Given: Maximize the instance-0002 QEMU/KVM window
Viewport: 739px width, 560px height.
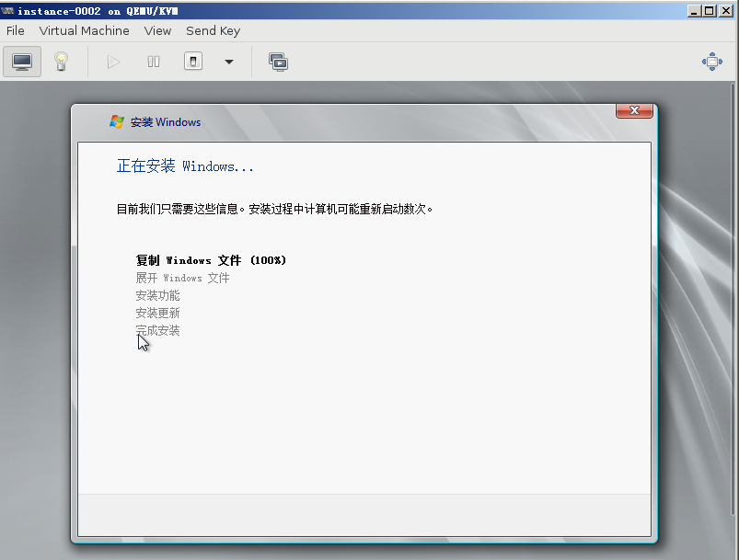Looking at the screenshot, I should coord(710,10).
